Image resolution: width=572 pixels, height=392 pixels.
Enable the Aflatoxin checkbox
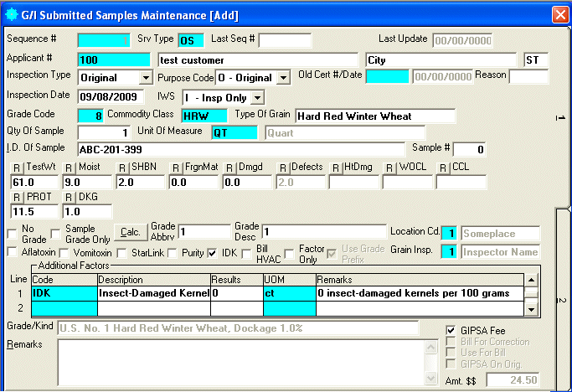point(12,253)
